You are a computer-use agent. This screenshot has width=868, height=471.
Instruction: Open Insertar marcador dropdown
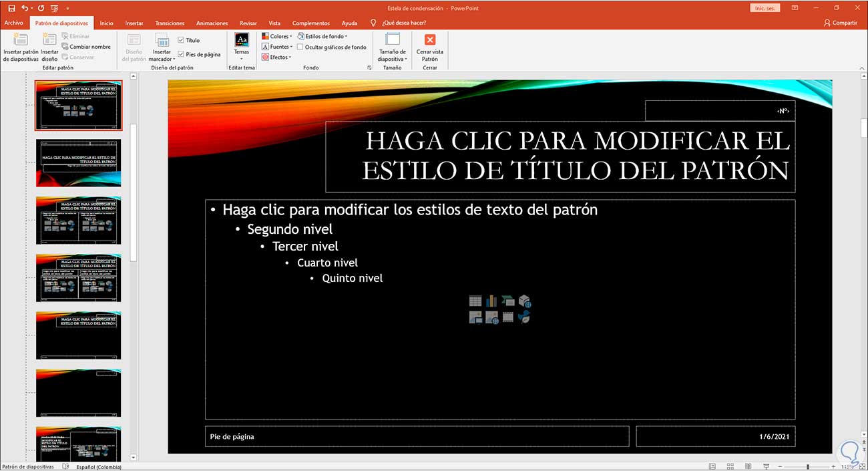(x=162, y=47)
